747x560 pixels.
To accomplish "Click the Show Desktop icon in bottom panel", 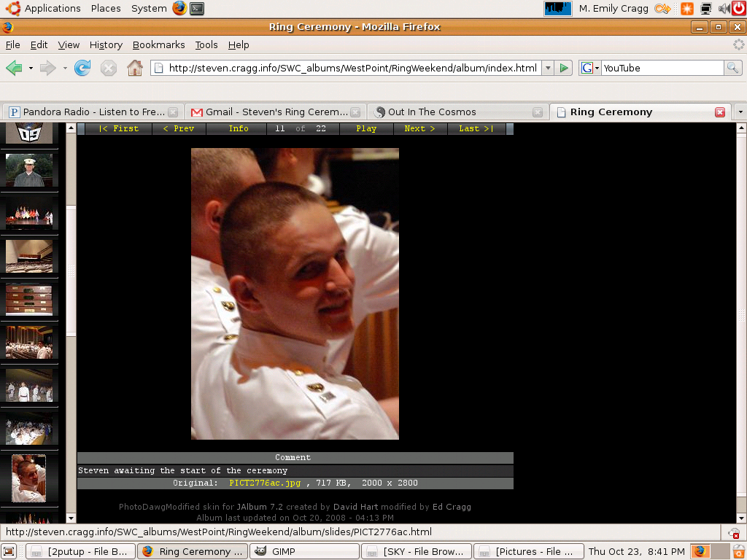I will click(x=9, y=551).
